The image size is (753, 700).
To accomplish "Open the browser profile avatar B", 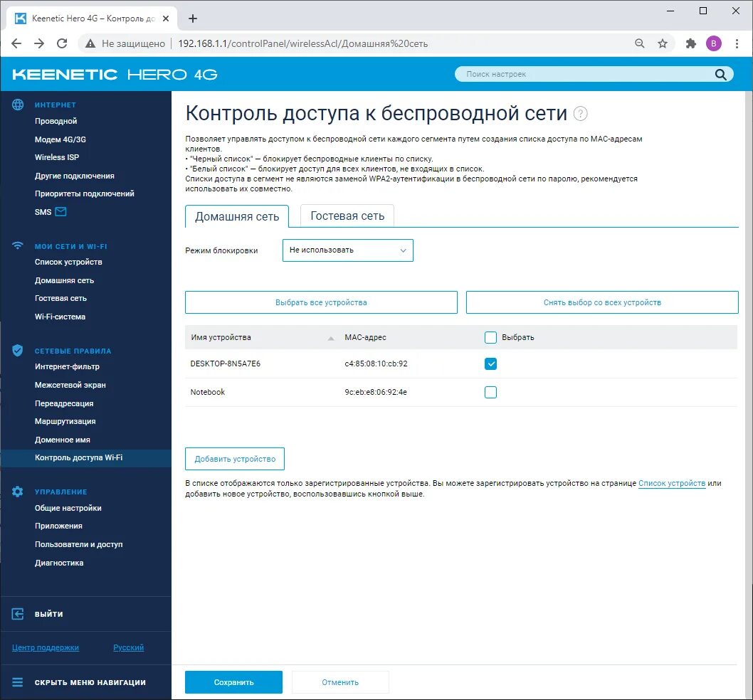I will [x=714, y=43].
